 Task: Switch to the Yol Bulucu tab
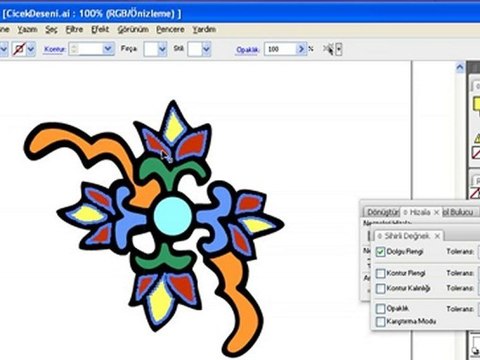458,212
